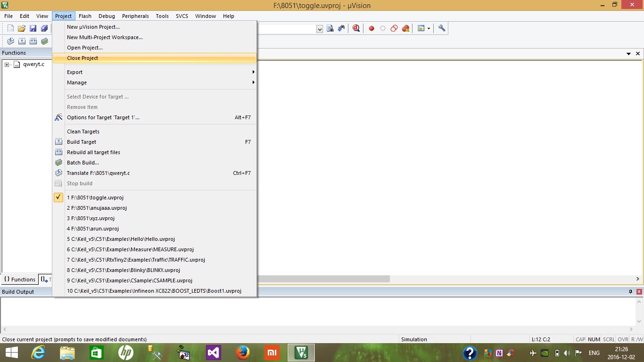
Task: Open the window-selection dropdown arrow on the toolbar
Action: (429, 28)
